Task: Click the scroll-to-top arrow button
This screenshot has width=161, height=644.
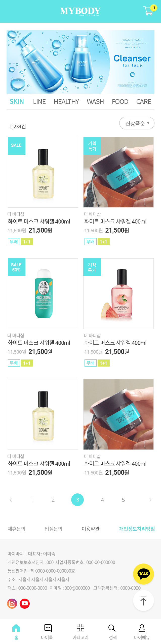Action: [x=143, y=601]
